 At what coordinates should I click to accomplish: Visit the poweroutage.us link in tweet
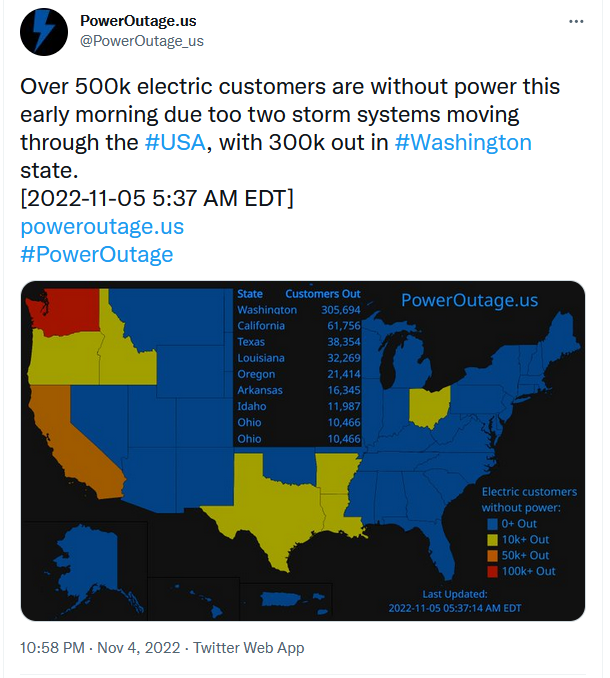click(x=102, y=226)
